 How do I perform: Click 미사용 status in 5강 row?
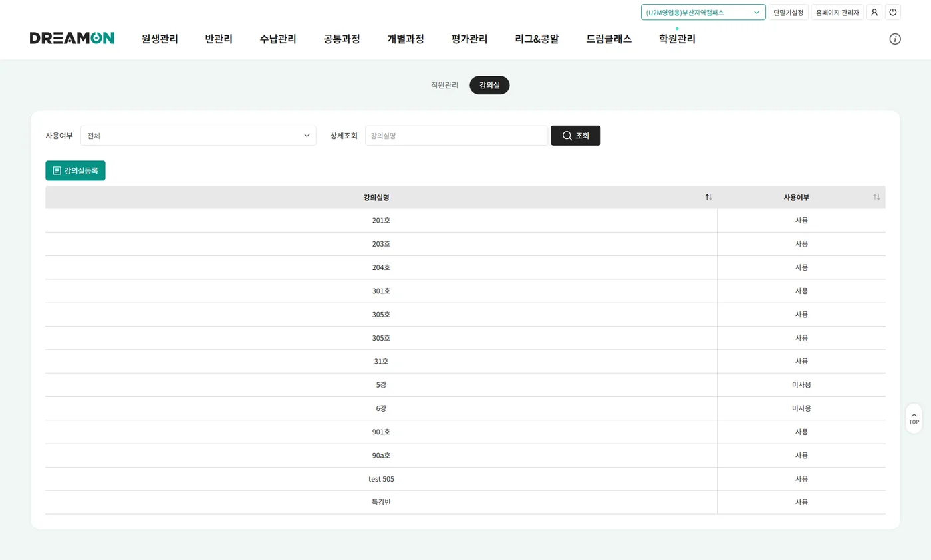coord(801,385)
